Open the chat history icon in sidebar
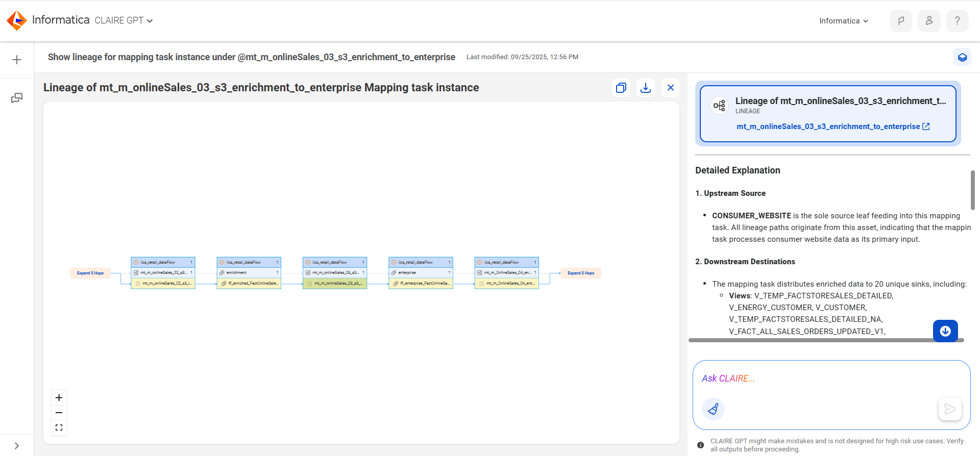This screenshot has height=456, width=980. 17,97
